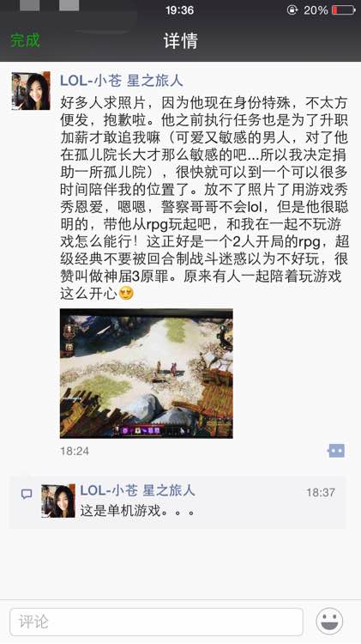Focus the 评论 comment input field
Image resolution: width=361 pixels, height=644 pixels.
[x=156, y=622]
